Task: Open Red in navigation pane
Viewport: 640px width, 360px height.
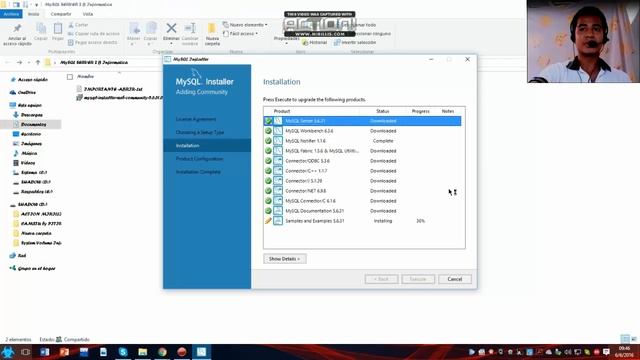Action: click(x=18, y=256)
